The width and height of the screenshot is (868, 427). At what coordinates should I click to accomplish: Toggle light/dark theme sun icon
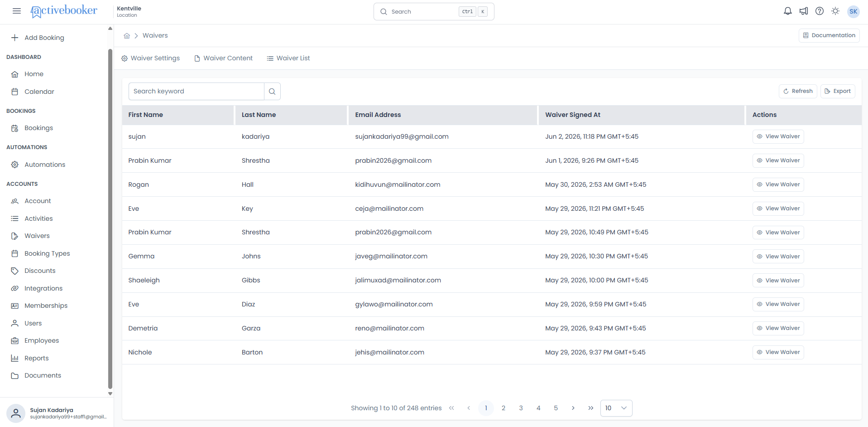click(x=835, y=11)
